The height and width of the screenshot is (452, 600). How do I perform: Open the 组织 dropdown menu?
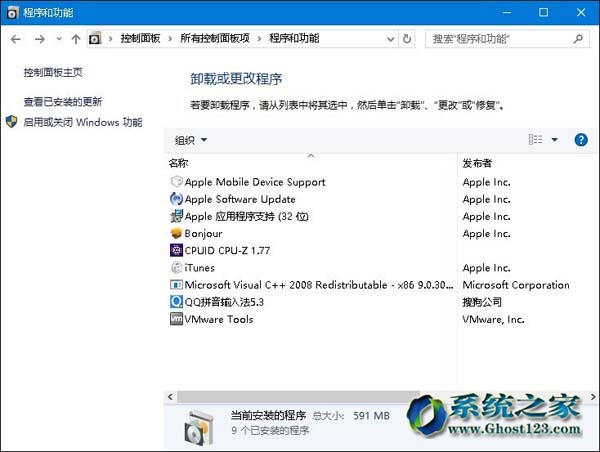tap(191, 140)
